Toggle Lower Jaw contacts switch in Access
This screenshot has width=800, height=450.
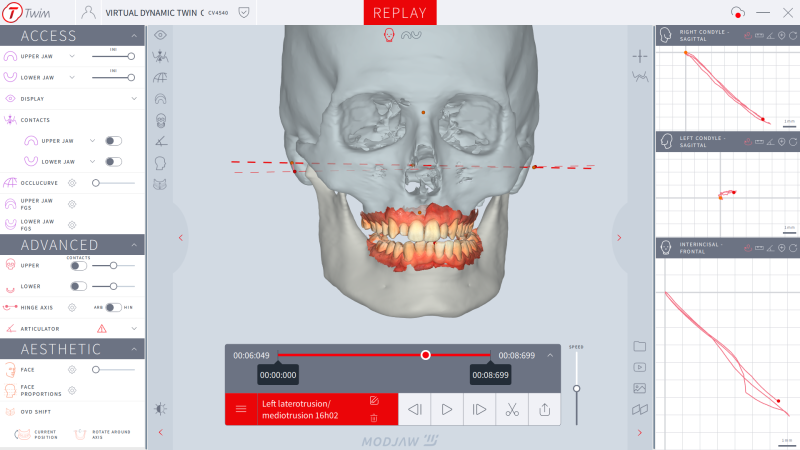click(x=113, y=161)
